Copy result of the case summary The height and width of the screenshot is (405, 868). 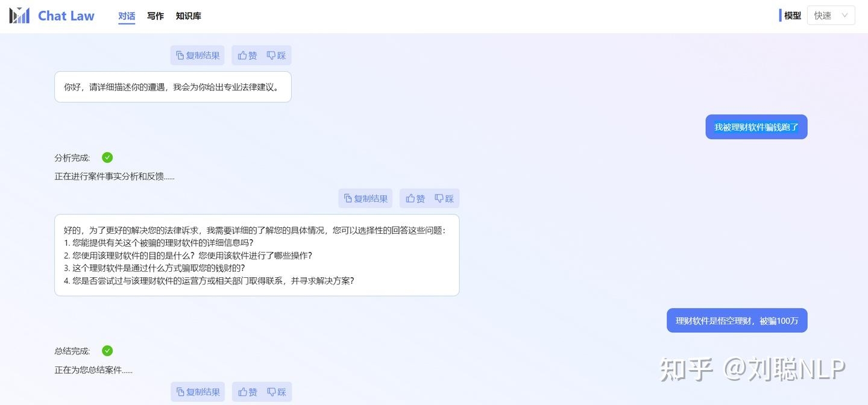tap(198, 392)
